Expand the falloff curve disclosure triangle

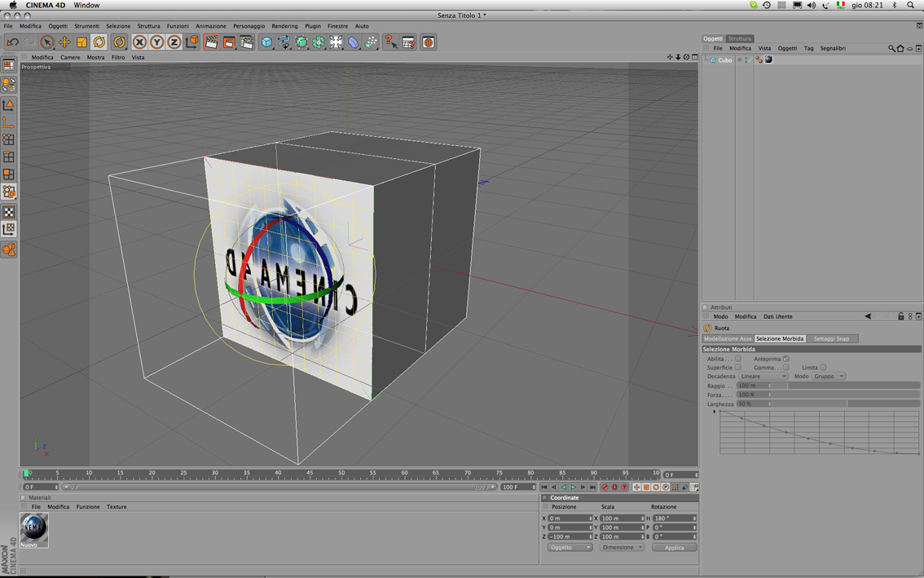[715, 412]
